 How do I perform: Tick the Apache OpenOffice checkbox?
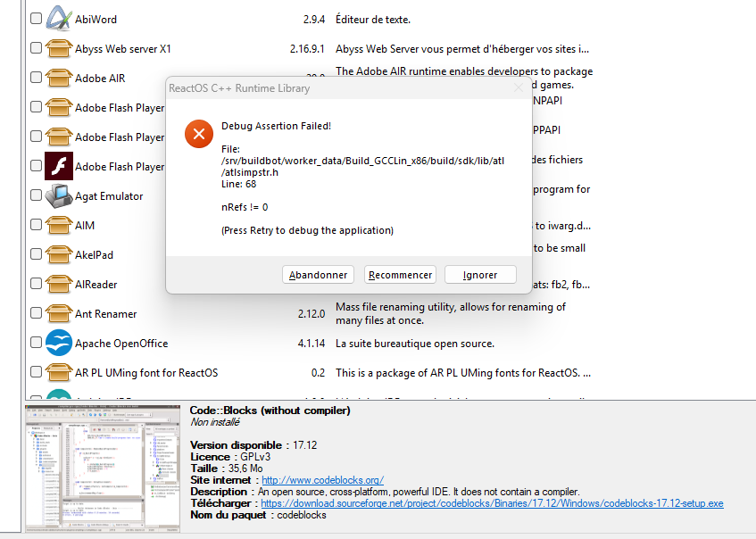37,342
